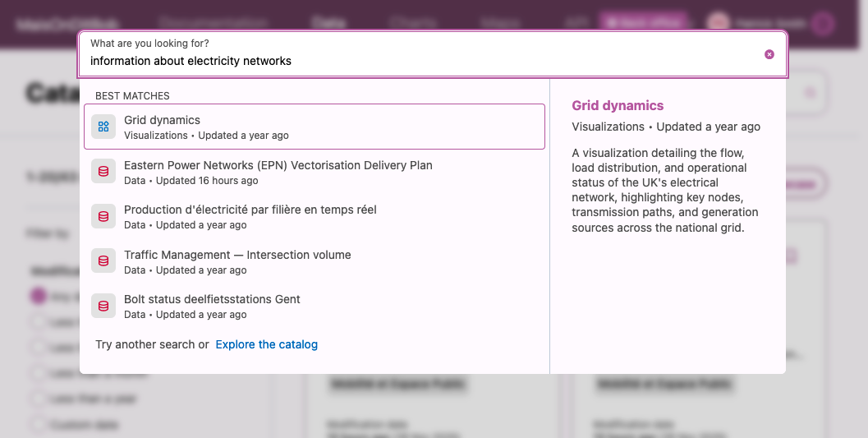
Task: Clear the search query text
Action: (x=769, y=54)
